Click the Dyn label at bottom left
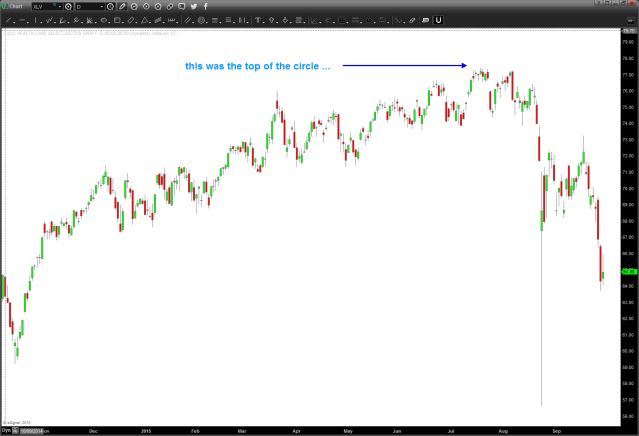Screen dimensions: 639x436 pos(5,430)
